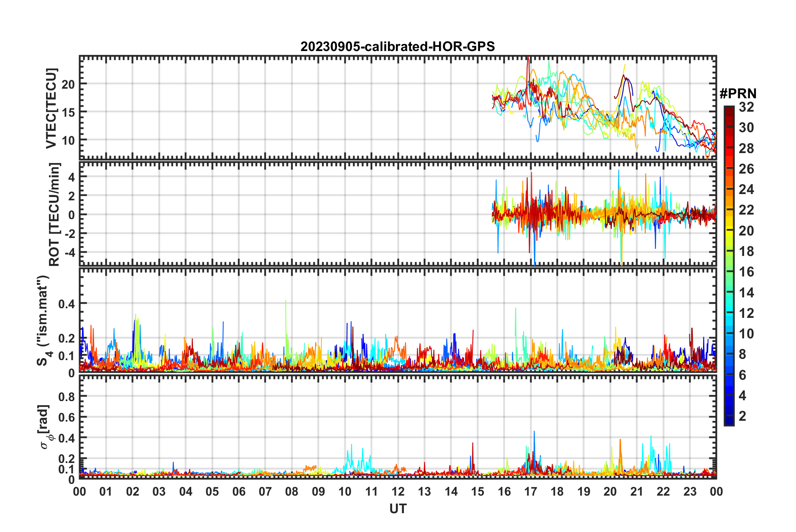Select the VTEC[TECU] y-axis label

pos(51,108)
